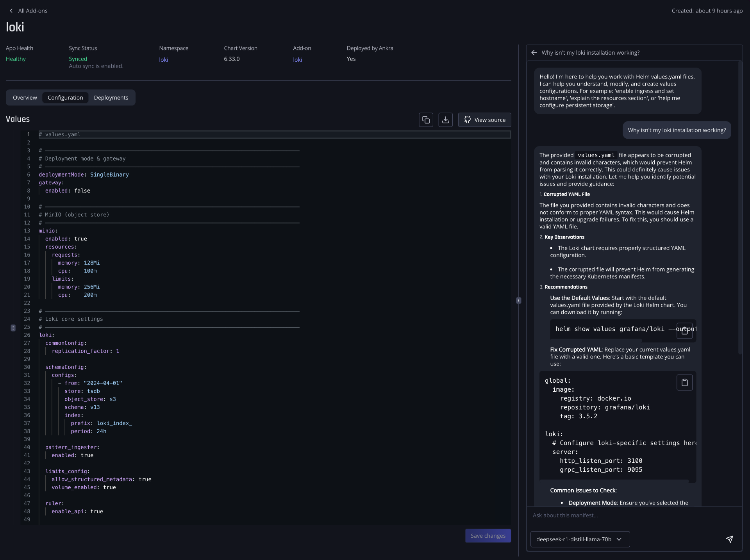Click the allow_structured_metadata: true line
The image size is (750, 560).
pyautogui.click(x=102, y=479)
